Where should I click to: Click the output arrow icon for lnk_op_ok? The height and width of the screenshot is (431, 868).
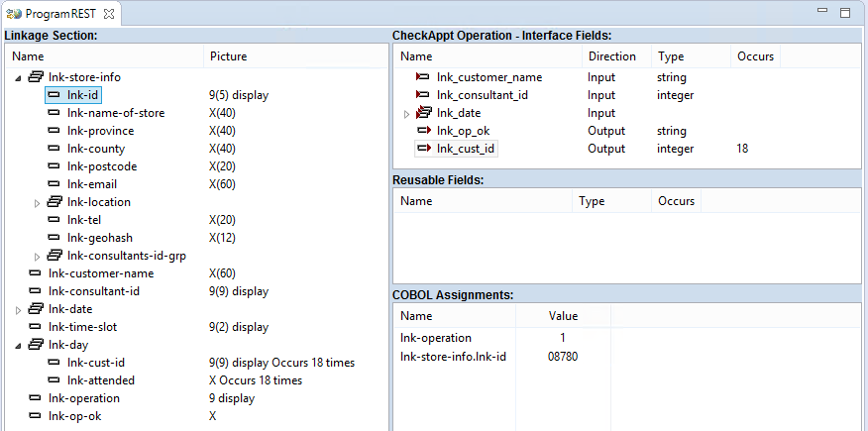423,131
